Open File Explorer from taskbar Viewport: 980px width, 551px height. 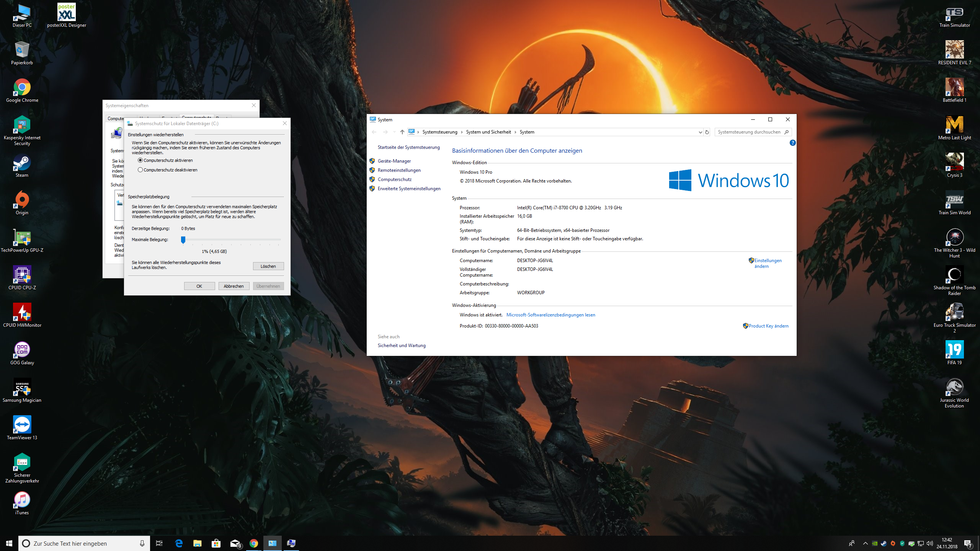pyautogui.click(x=197, y=543)
